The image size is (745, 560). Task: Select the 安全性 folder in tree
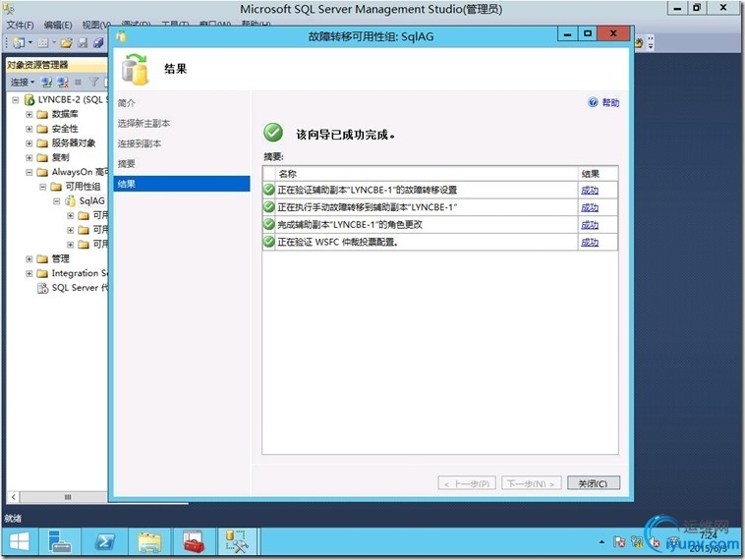pyautogui.click(x=65, y=129)
